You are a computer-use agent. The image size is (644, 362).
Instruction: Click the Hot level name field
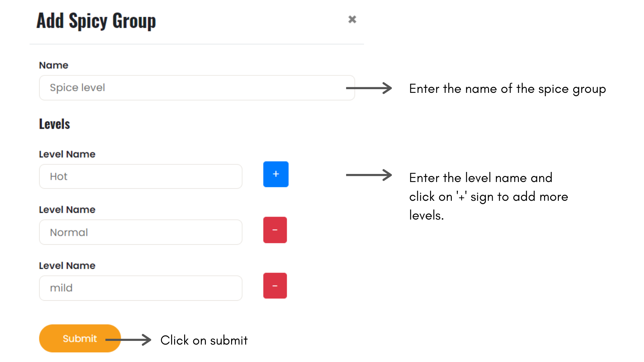(x=141, y=177)
